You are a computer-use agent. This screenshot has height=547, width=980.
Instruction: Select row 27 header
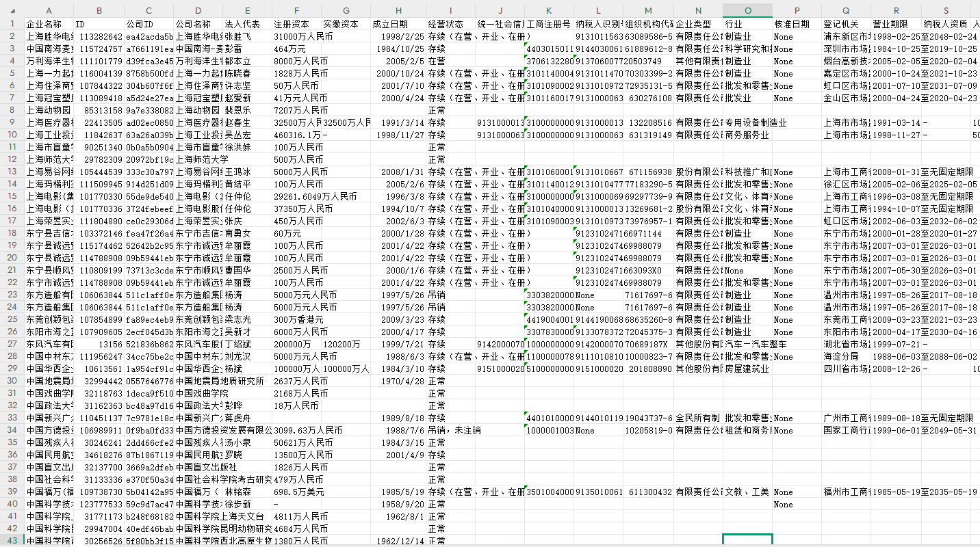pos(12,344)
